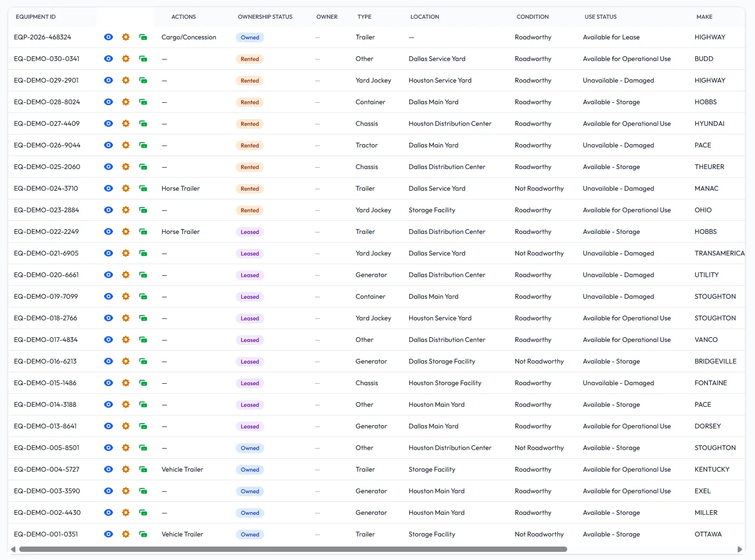Click the Owned badge for EQ-DEMO-005-8501
The width and height of the screenshot is (755, 560).
tap(250, 448)
